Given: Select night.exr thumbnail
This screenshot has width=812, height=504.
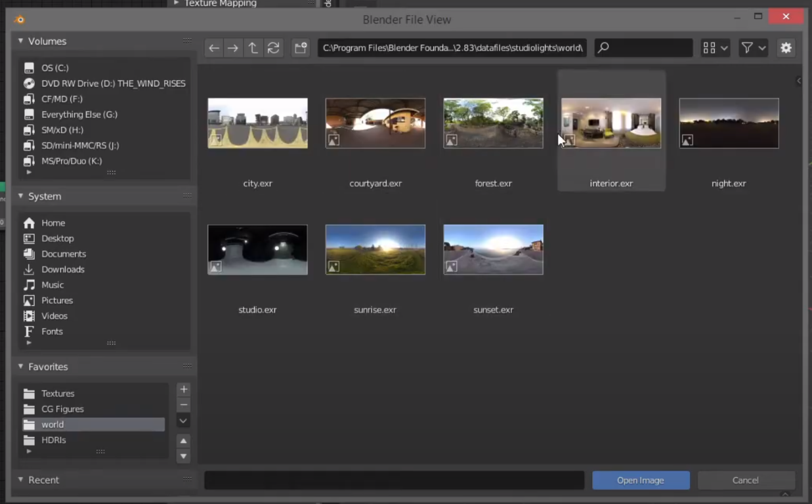Looking at the screenshot, I should [729, 123].
